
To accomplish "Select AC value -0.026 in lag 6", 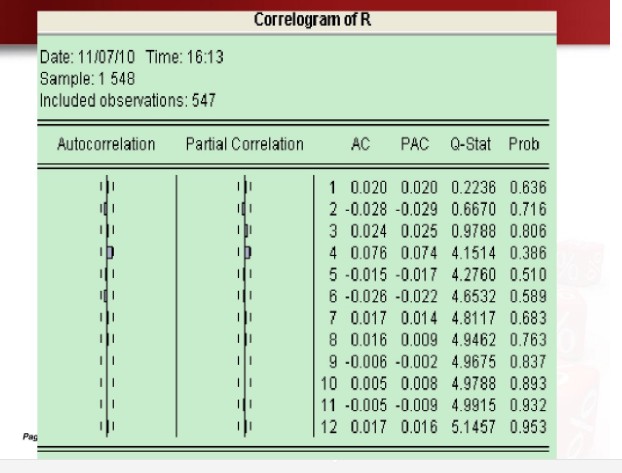I will click(366, 296).
